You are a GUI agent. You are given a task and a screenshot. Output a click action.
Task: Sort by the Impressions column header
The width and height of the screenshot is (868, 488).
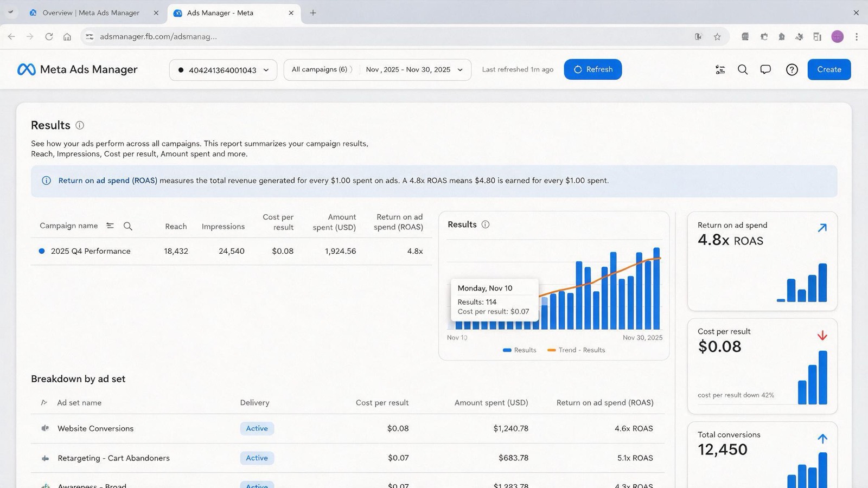(x=223, y=227)
